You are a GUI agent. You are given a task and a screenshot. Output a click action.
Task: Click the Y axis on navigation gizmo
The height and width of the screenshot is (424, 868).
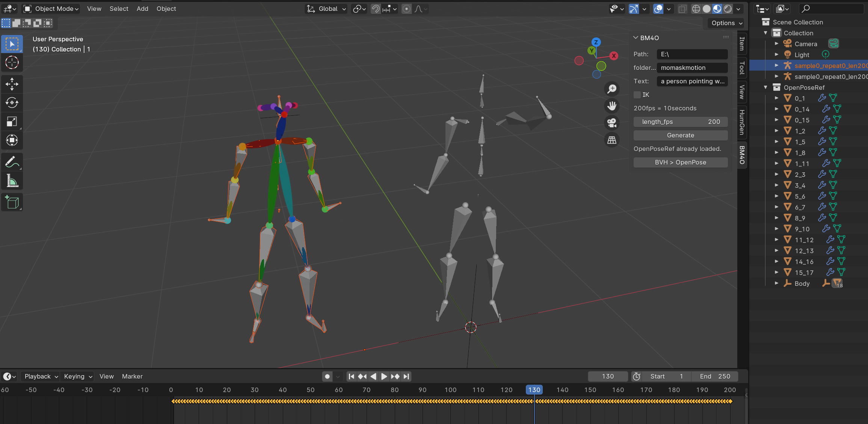tap(592, 50)
